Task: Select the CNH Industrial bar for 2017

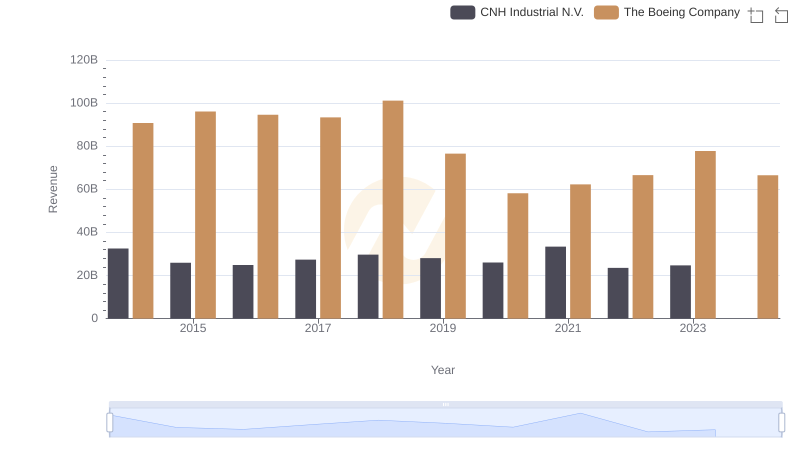Action: tap(306, 289)
